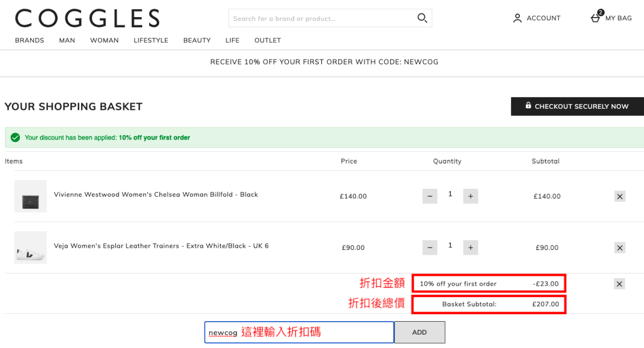This screenshot has width=644, height=348.
Task: Decrease Vivienne Westwood Billfold quantity
Action: 430,196
